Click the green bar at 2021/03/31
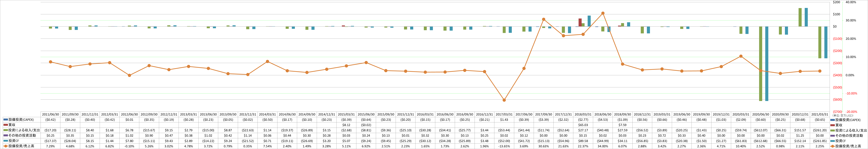The image size is (868, 149). tap(820, 42)
